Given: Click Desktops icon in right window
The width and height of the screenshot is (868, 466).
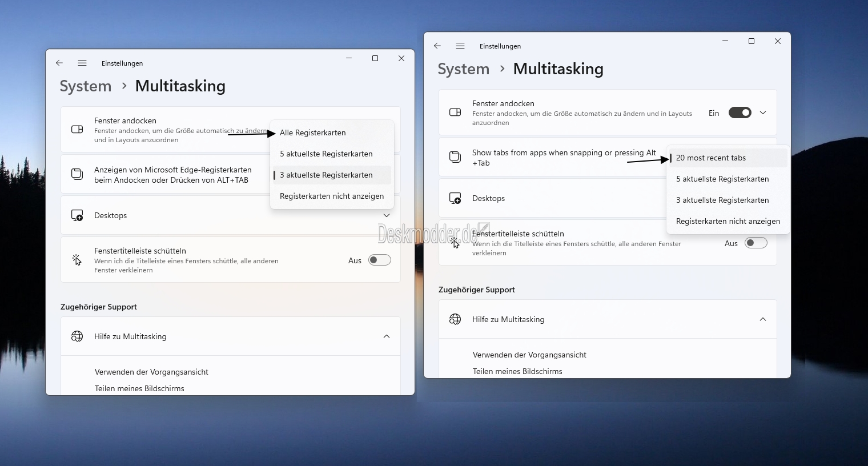Looking at the screenshot, I should coord(455,198).
